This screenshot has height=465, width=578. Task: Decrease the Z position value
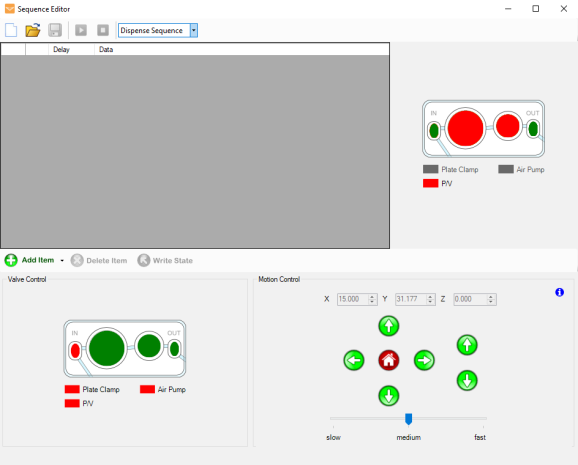tap(491, 302)
